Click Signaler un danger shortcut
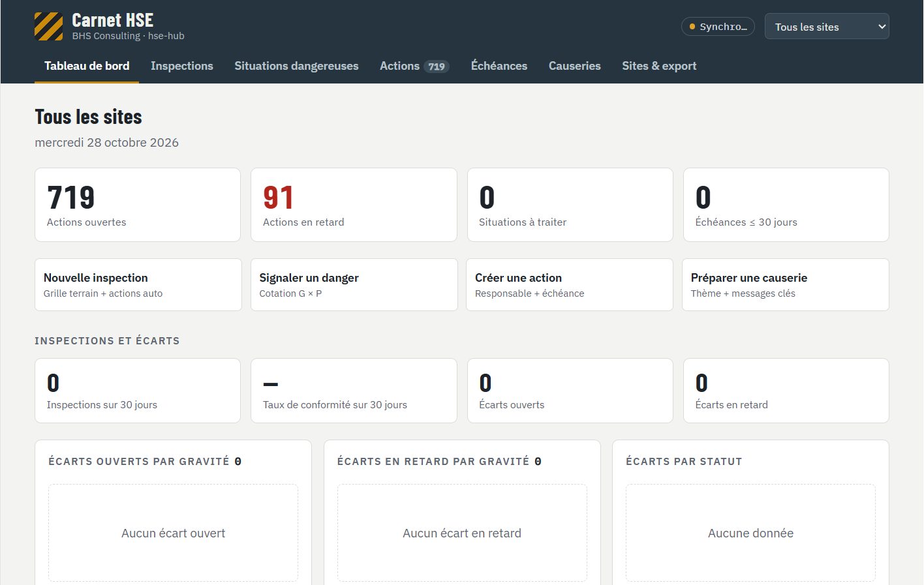The width and height of the screenshot is (924, 585). 354,285
